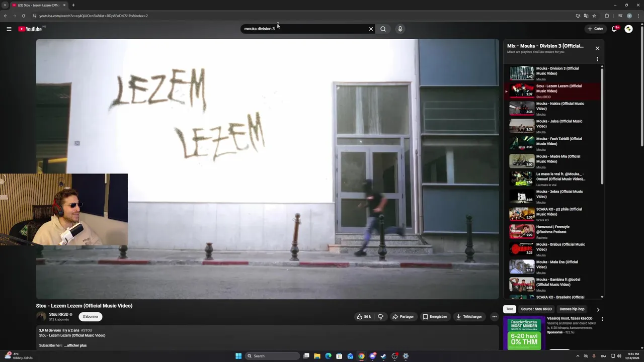The height and width of the screenshot is (362, 644).
Task: Open File Explorer from the taskbar
Action: pos(317,356)
